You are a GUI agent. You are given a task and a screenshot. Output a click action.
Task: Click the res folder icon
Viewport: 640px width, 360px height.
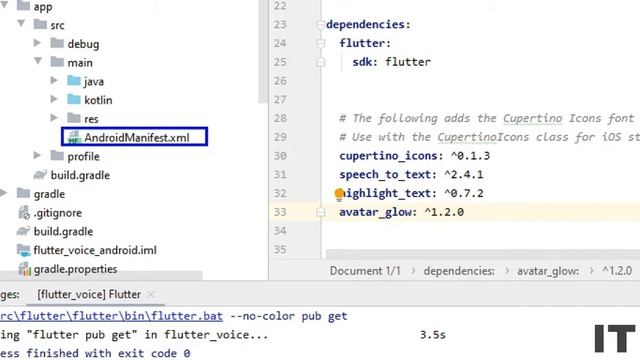pyautogui.click(x=74, y=118)
